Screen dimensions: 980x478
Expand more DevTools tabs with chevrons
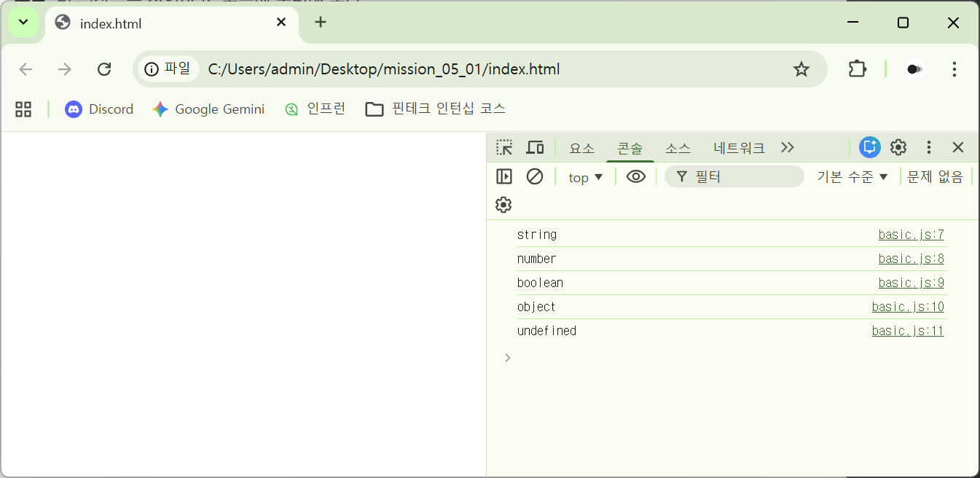click(x=787, y=147)
